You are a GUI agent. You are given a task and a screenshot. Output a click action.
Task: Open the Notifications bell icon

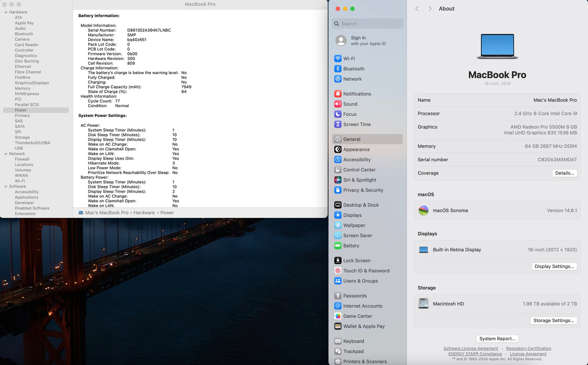[x=338, y=94]
